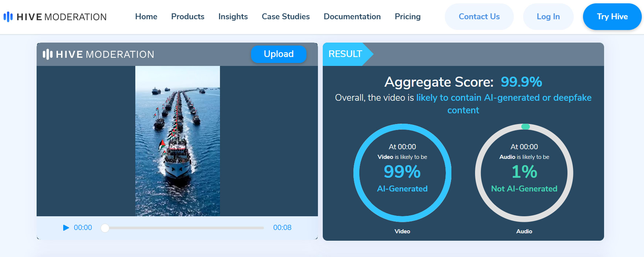Go to the Insights section

click(x=233, y=17)
